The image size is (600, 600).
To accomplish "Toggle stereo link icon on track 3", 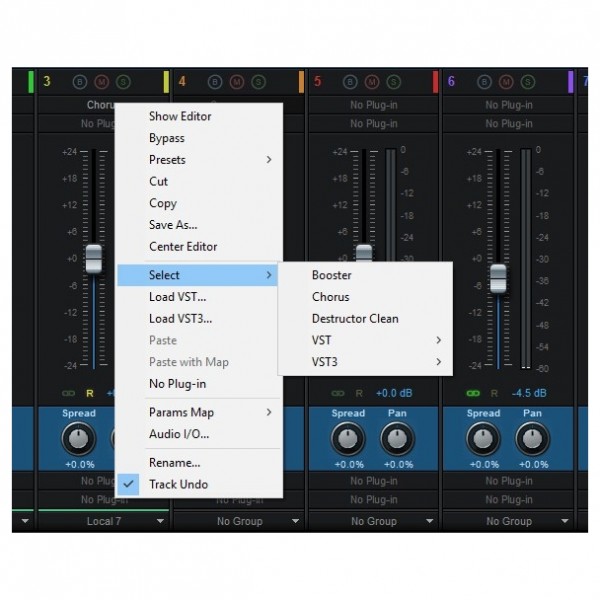I will pyautogui.click(x=68, y=393).
